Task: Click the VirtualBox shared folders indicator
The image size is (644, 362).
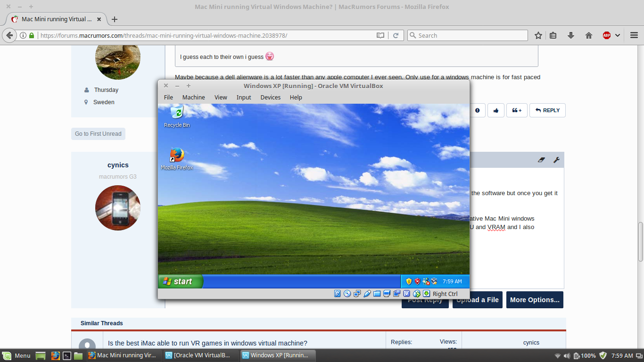Action: (x=377, y=294)
